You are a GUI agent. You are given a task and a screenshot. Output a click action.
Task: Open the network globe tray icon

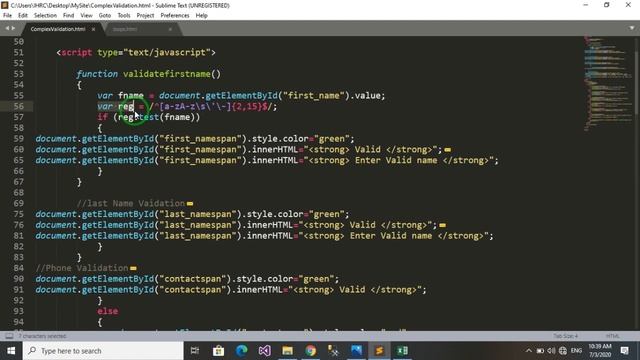coord(563,351)
